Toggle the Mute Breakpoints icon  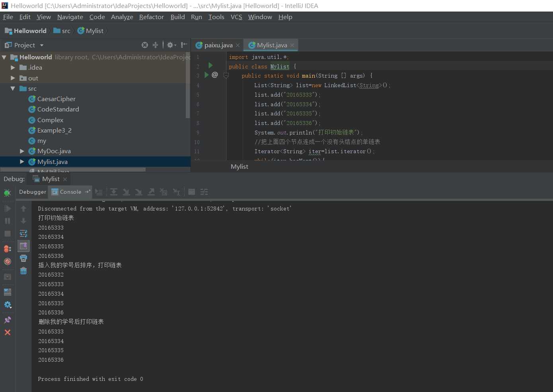coord(7,261)
